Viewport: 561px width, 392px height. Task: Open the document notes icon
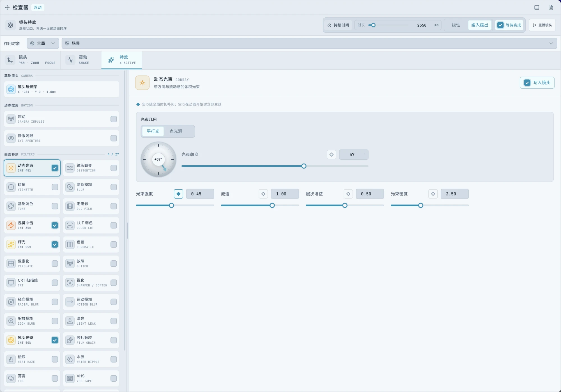click(551, 8)
